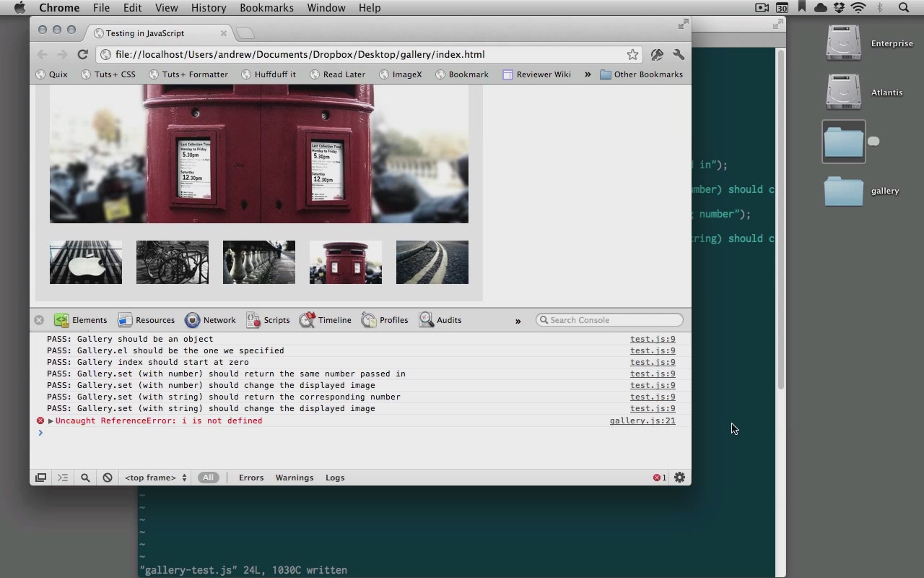This screenshot has width=924, height=578.
Task: Open the Bookmarks menu
Action: point(266,8)
